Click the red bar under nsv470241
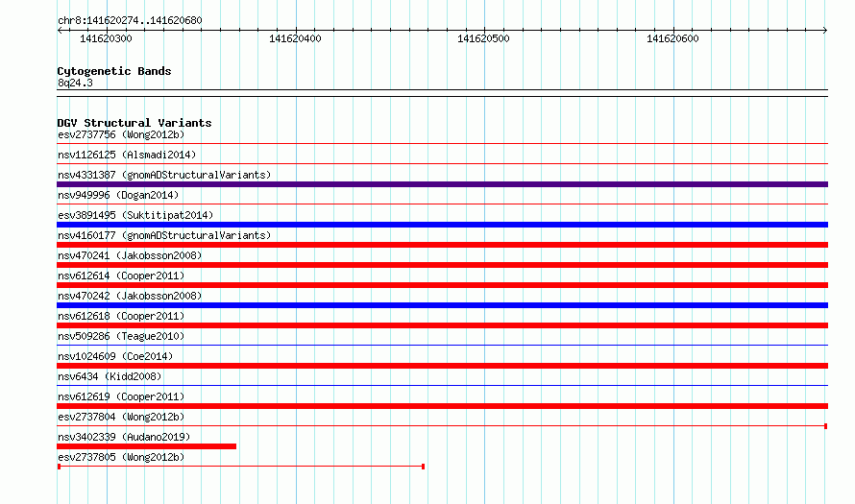855x504 pixels. click(x=442, y=265)
